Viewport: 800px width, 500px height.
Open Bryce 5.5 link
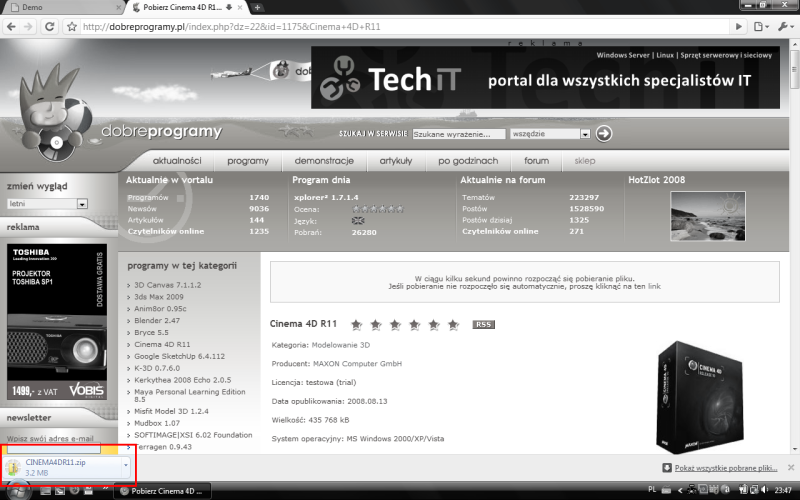pos(151,332)
